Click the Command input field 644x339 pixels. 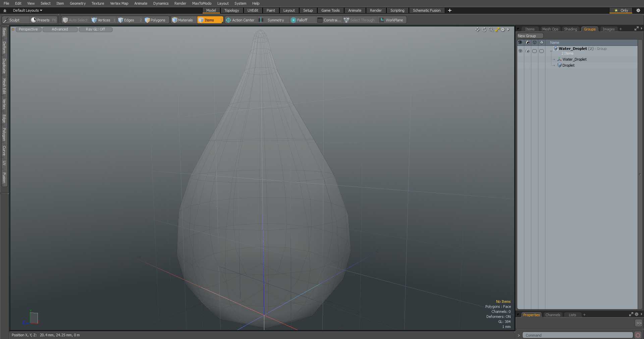tap(578, 335)
